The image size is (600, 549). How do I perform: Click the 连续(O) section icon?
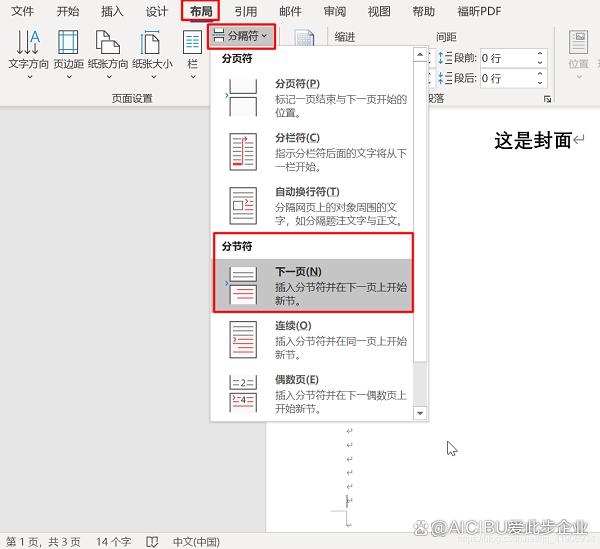[243, 339]
